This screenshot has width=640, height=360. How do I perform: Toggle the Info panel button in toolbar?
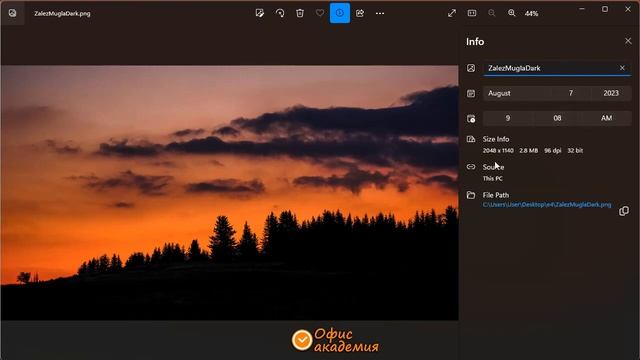click(340, 13)
